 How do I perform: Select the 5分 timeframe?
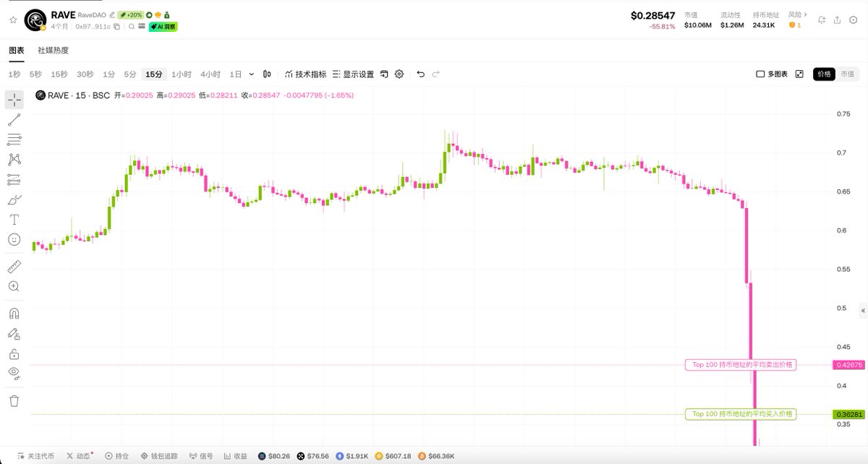click(x=129, y=74)
